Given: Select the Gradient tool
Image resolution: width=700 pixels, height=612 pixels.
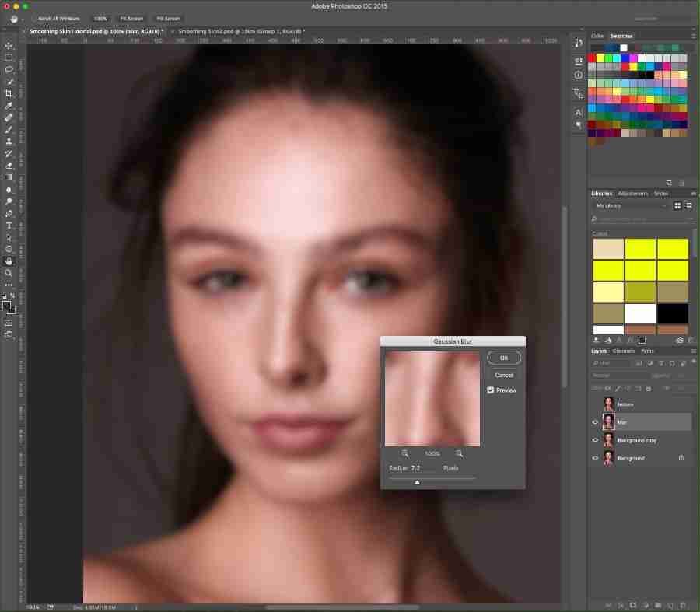Looking at the screenshot, I should [9, 177].
